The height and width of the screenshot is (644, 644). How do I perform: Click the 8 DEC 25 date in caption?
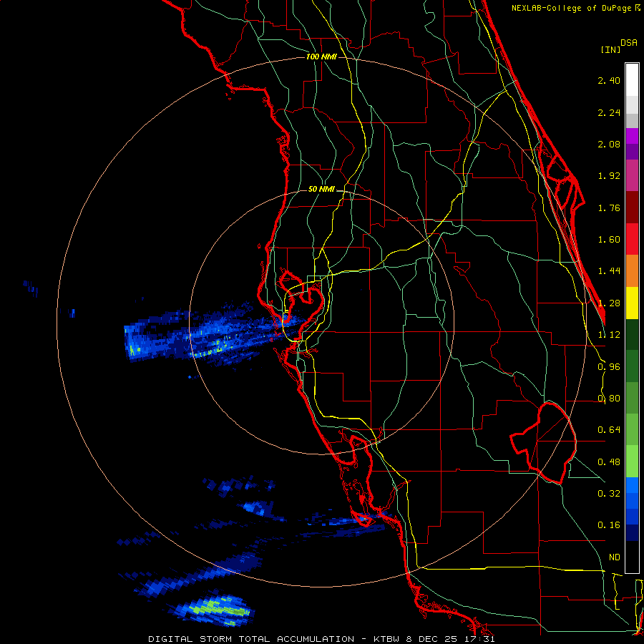click(x=432, y=639)
